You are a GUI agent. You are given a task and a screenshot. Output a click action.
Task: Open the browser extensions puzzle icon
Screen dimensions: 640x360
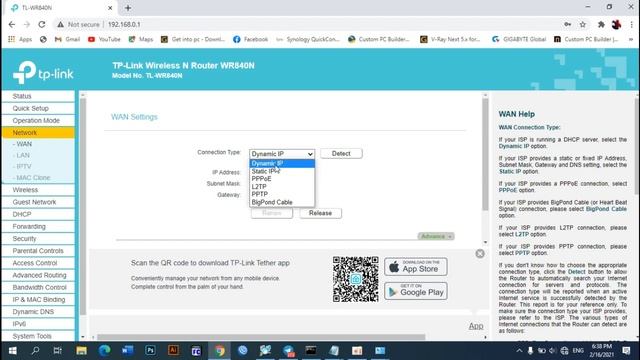tap(601, 24)
